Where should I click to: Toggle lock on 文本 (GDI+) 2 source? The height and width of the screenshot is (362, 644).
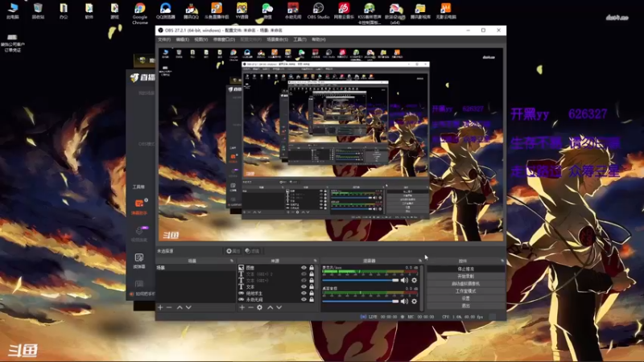(x=312, y=274)
